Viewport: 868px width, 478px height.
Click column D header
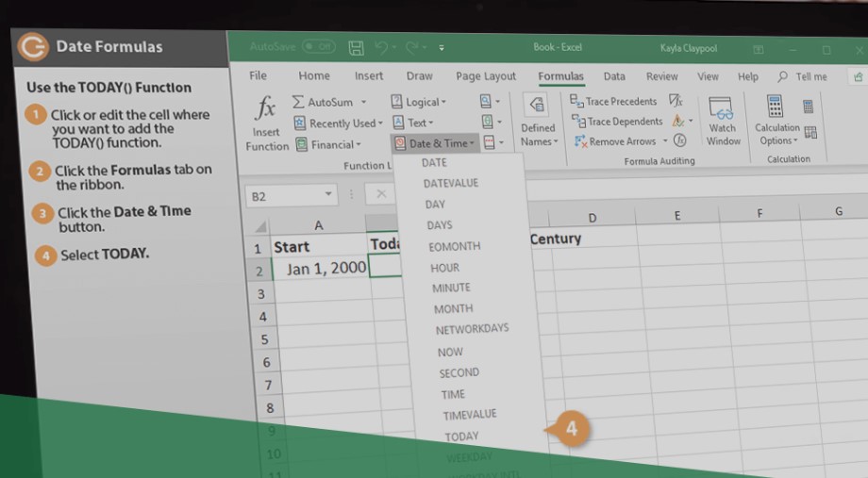(592, 218)
